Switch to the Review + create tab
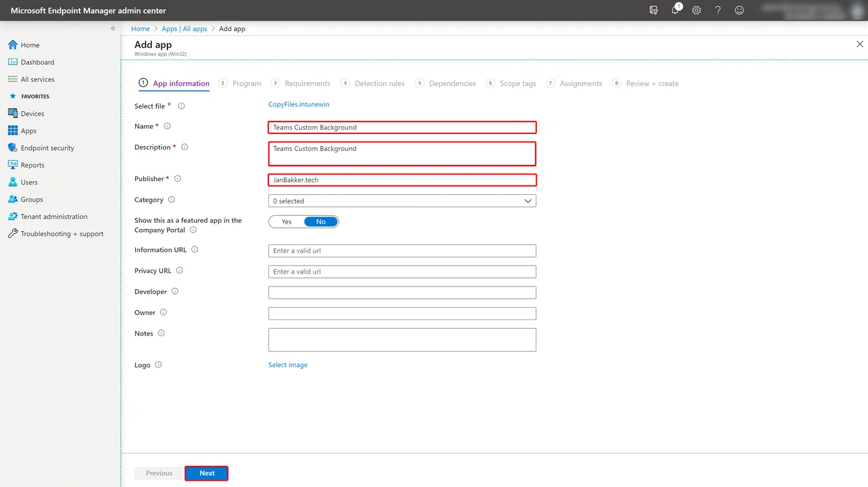The width and height of the screenshot is (868, 487). pyautogui.click(x=645, y=83)
